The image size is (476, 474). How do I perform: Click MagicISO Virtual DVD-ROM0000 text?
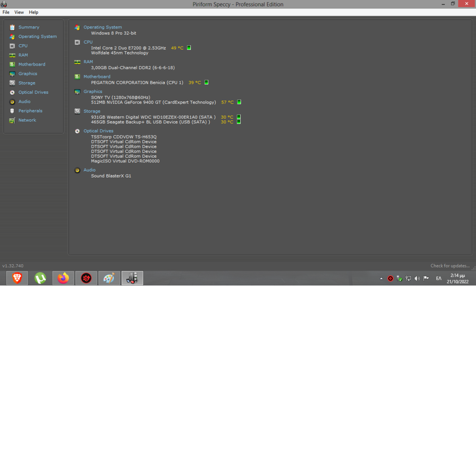pyautogui.click(x=125, y=161)
